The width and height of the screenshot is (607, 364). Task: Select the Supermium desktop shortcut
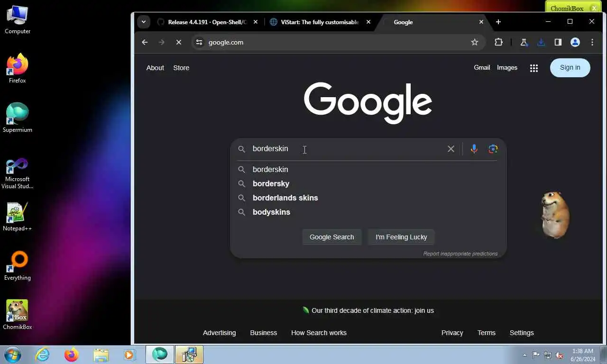[x=18, y=118]
